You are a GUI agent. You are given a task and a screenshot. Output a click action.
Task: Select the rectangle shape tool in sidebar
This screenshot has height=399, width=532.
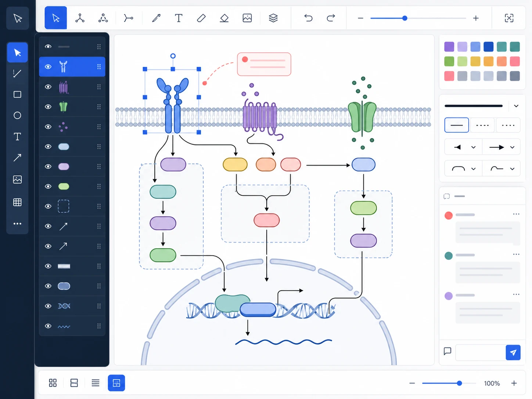click(x=17, y=94)
